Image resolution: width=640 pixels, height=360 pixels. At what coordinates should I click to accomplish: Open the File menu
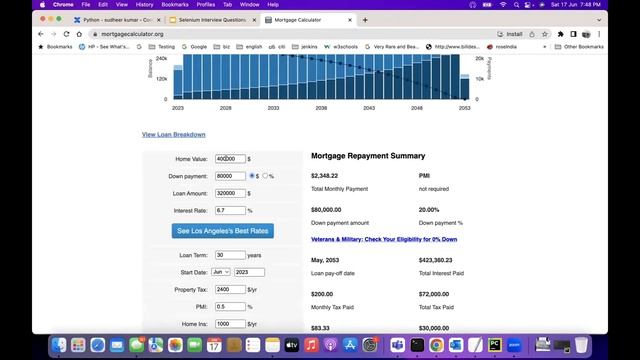point(85,5)
